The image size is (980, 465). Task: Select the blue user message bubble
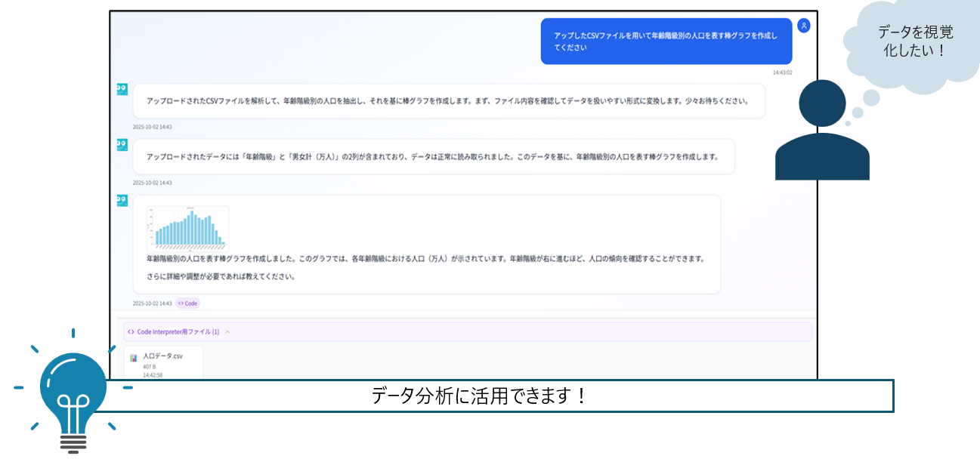tap(666, 42)
